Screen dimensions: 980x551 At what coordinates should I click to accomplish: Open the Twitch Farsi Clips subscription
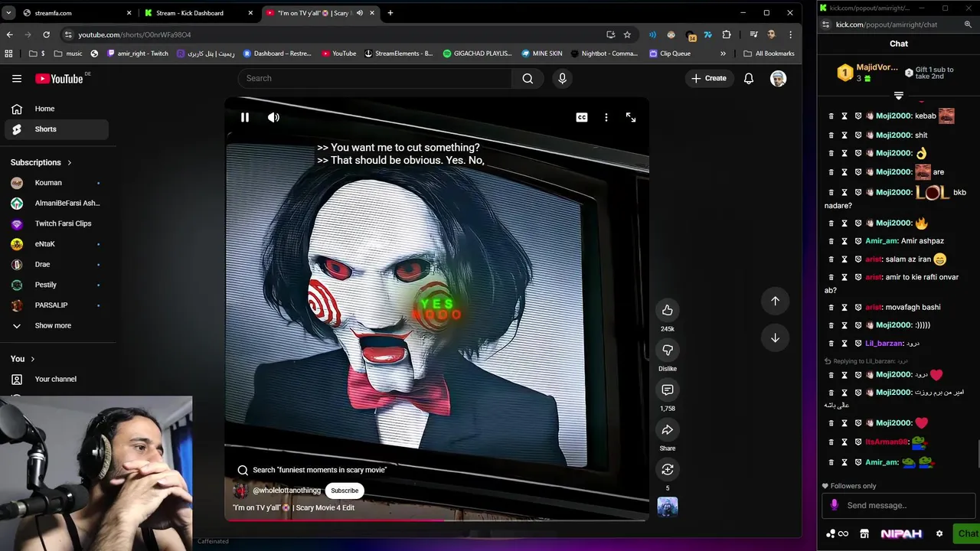55,223
